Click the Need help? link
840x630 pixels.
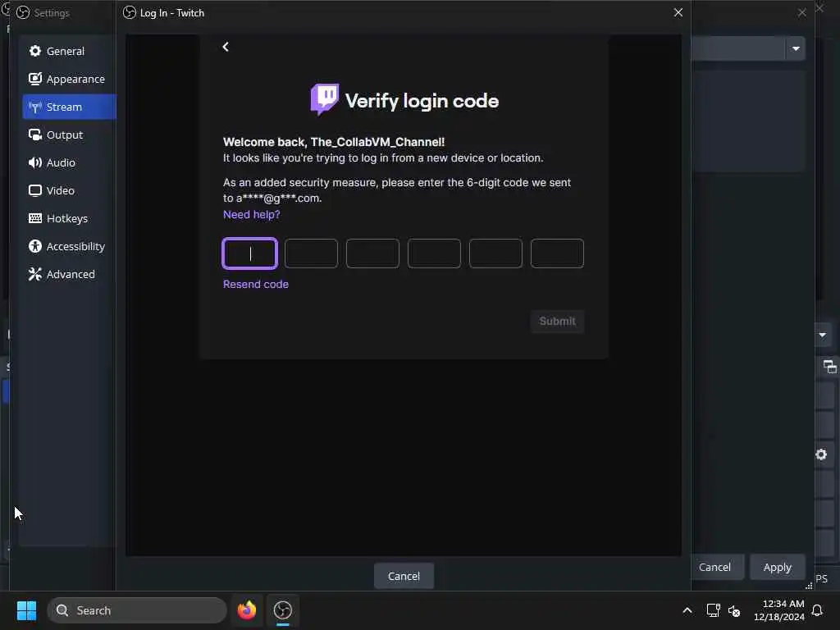251,214
